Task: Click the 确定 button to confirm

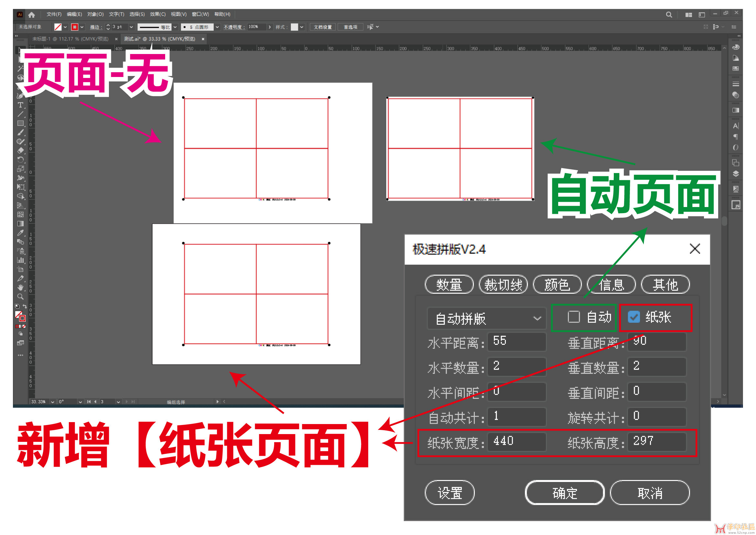Action: 564,493
